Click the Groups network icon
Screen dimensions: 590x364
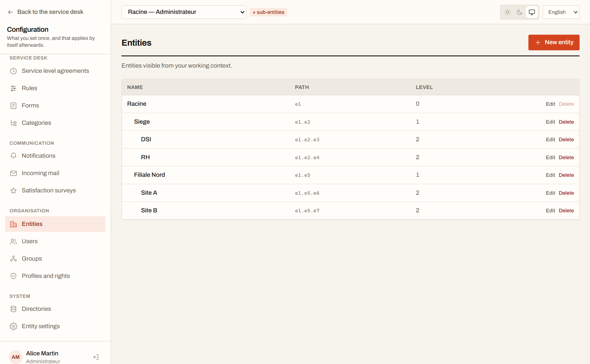click(x=13, y=259)
